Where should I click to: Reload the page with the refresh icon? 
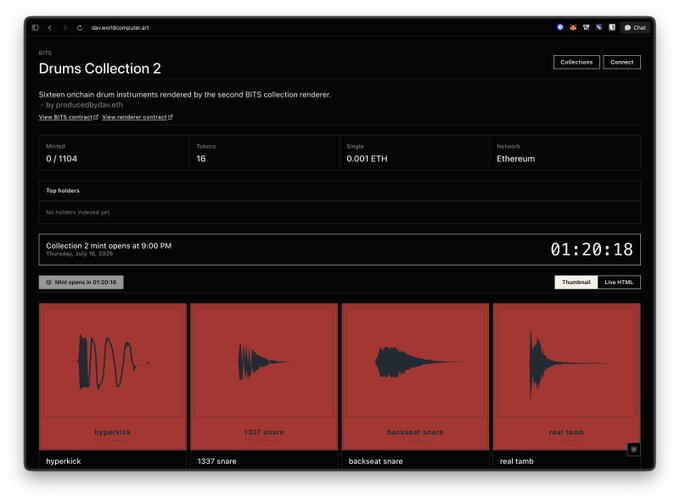(x=80, y=28)
